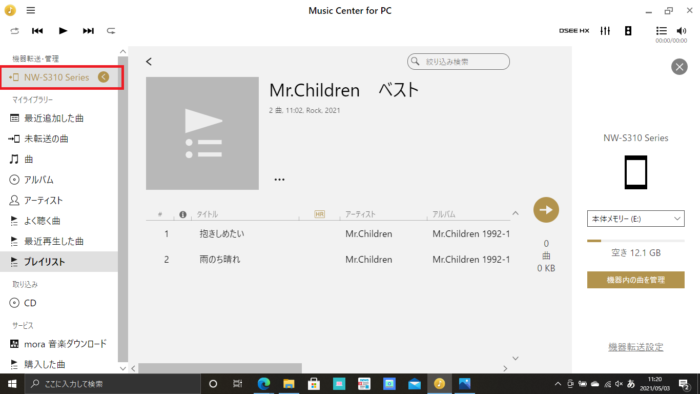Open the three-dots options for playlist
Screen dimensions: 700x394
click(279, 179)
